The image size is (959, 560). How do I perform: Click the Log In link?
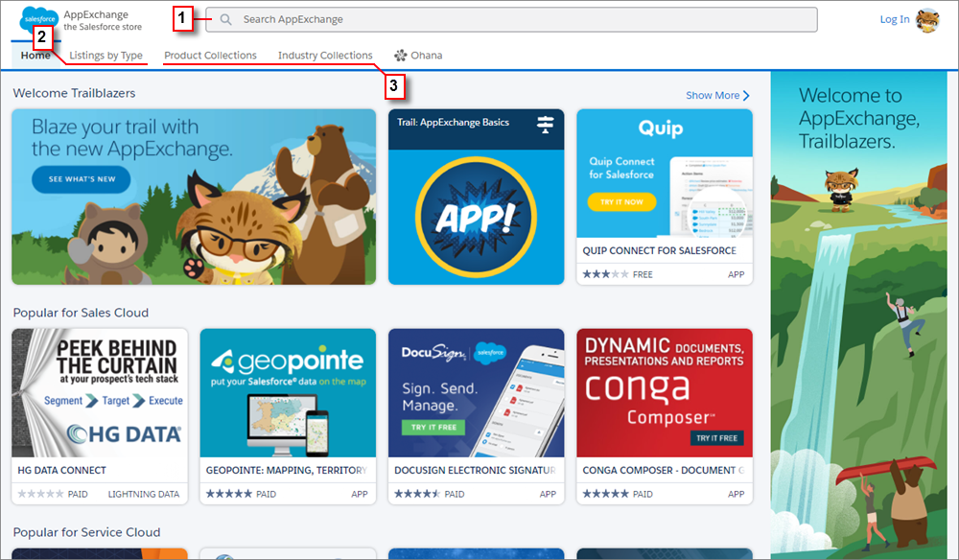(x=894, y=19)
